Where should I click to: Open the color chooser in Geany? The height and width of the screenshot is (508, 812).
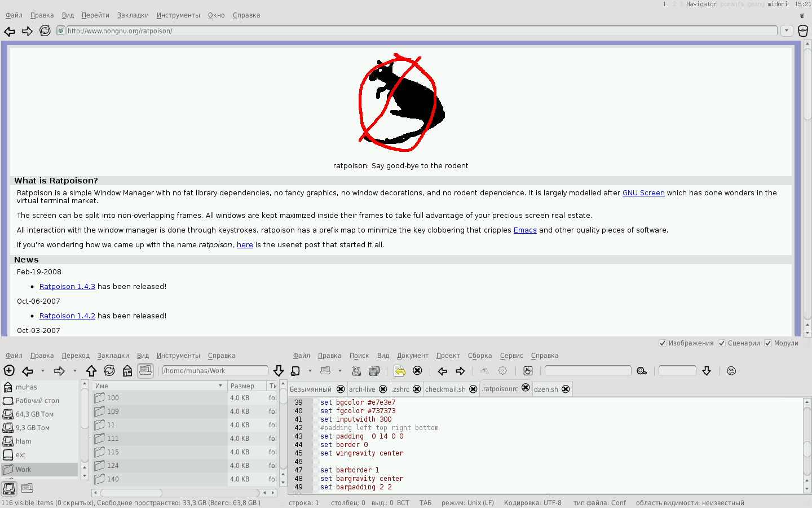tap(528, 371)
